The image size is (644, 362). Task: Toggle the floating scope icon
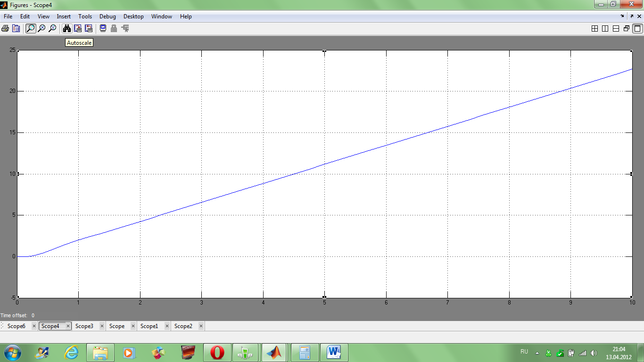pos(103,28)
